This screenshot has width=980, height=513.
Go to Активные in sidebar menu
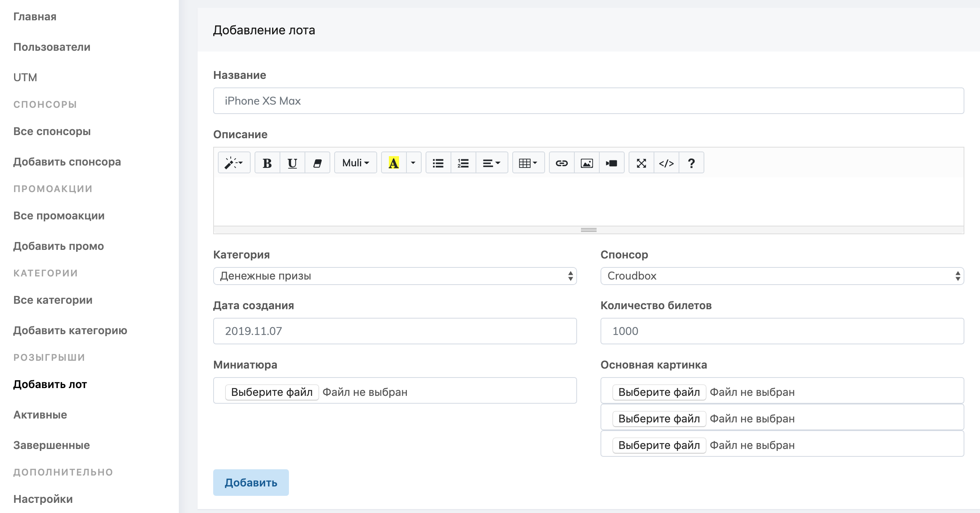(40, 415)
